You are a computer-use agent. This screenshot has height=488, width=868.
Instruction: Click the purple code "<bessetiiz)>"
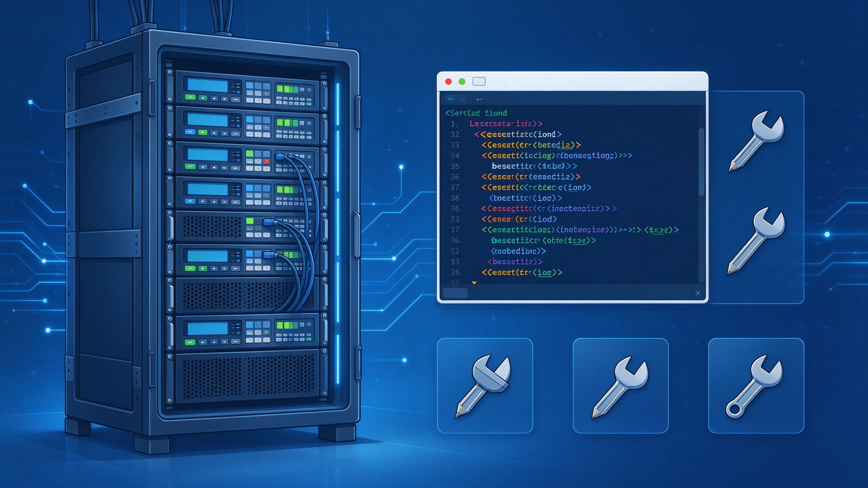point(515,262)
